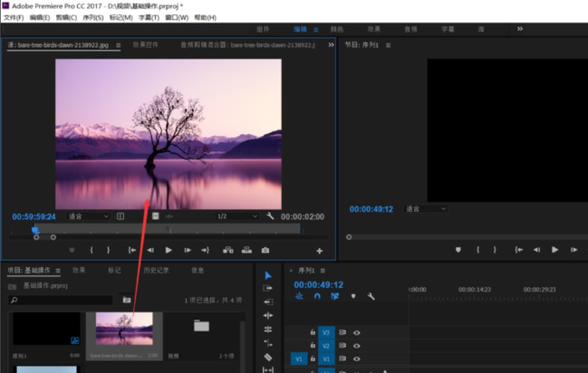Click the Insert button in the Source monitor
Image resolution: width=588 pixels, height=373 pixels.
pos(228,250)
